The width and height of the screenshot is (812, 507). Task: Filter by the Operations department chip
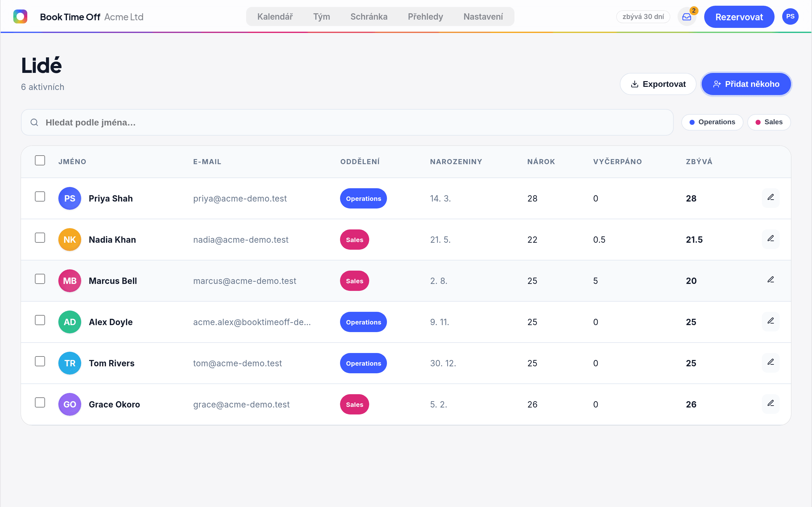click(712, 122)
